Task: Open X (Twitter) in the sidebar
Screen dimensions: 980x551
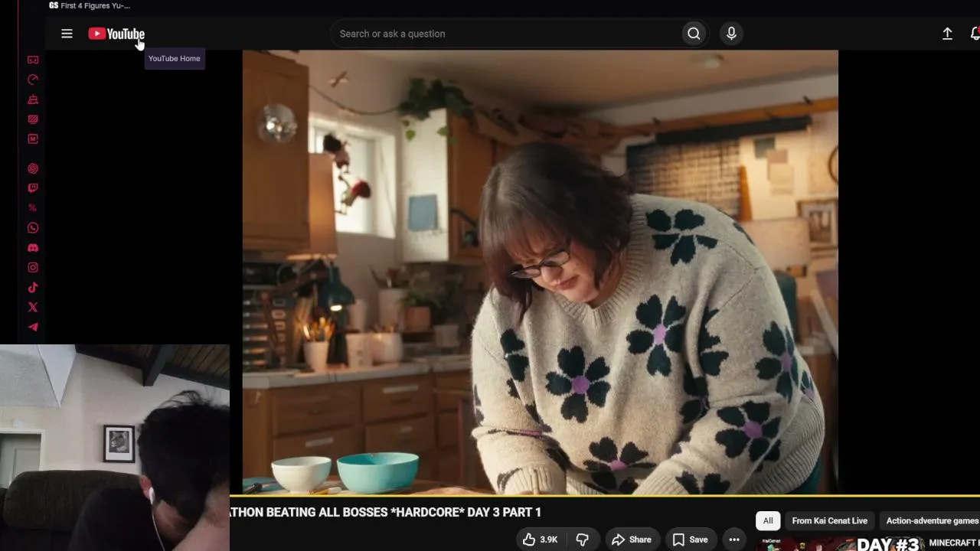Action: click(33, 308)
